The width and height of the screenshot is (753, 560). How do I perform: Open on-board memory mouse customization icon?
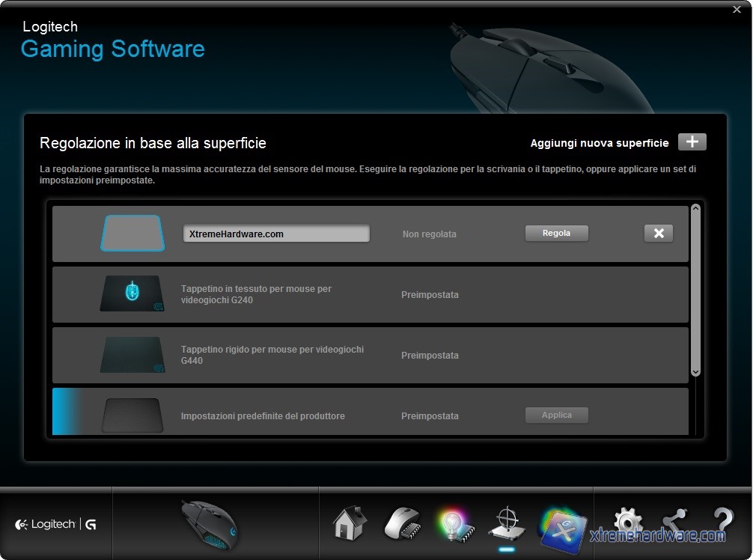point(402,523)
